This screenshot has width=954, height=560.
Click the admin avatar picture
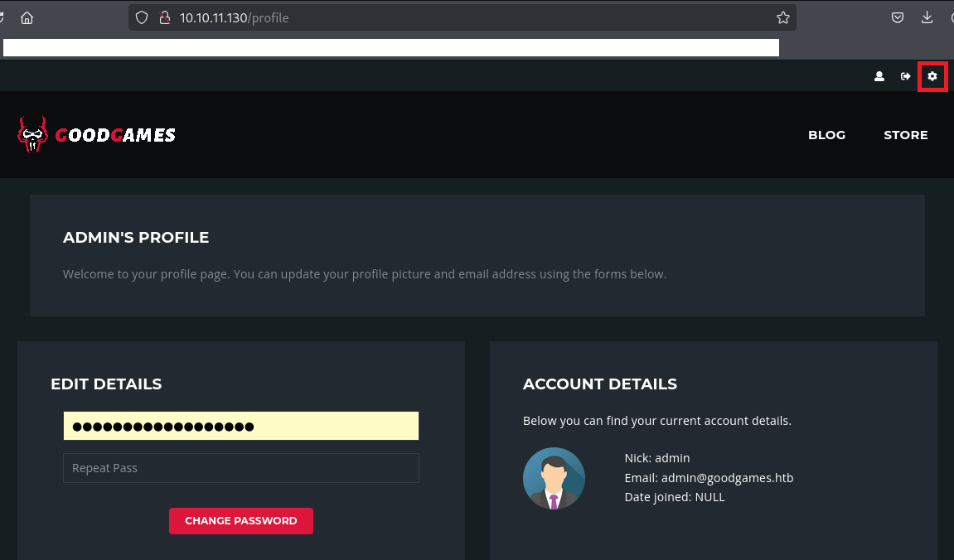click(554, 478)
